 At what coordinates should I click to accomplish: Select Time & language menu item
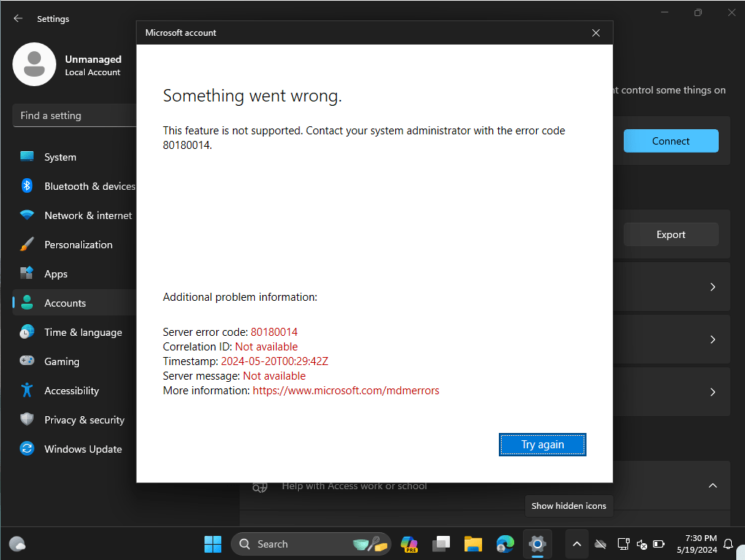click(83, 332)
